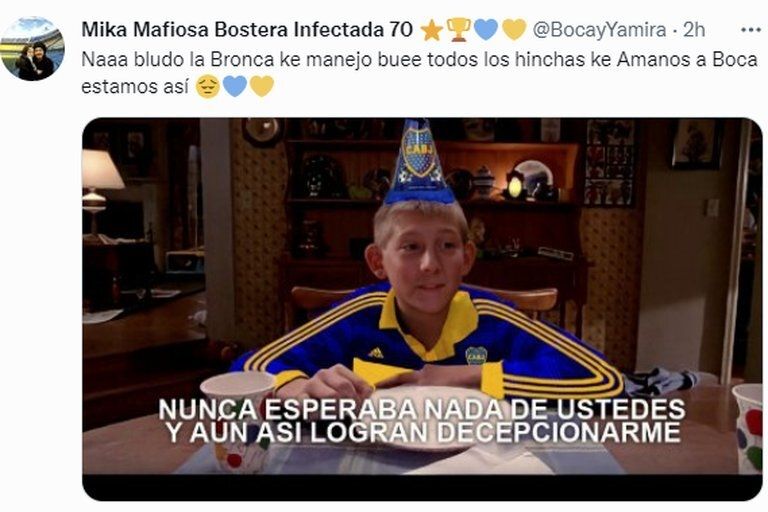Click the subtitle NUNCA ESPERABA NADA DE USTEDES
Screen dimensions: 768x512
click(x=422, y=410)
